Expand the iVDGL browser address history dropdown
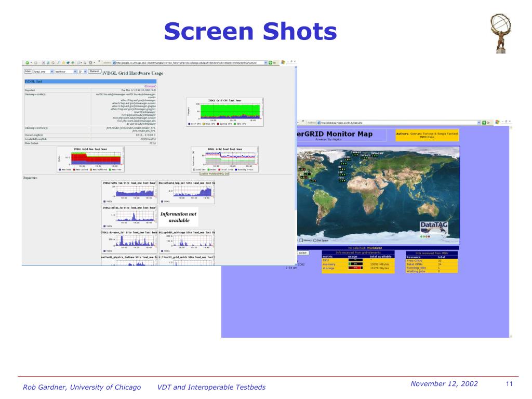 tap(265, 63)
